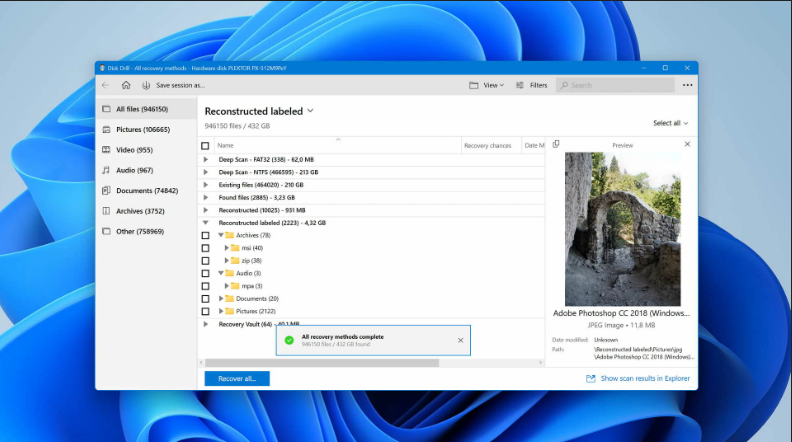Image resolution: width=792 pixels, height=442 pixels.
Task: Expand the zip folder node
Action: pyautogui.click(x=226, y=261)
